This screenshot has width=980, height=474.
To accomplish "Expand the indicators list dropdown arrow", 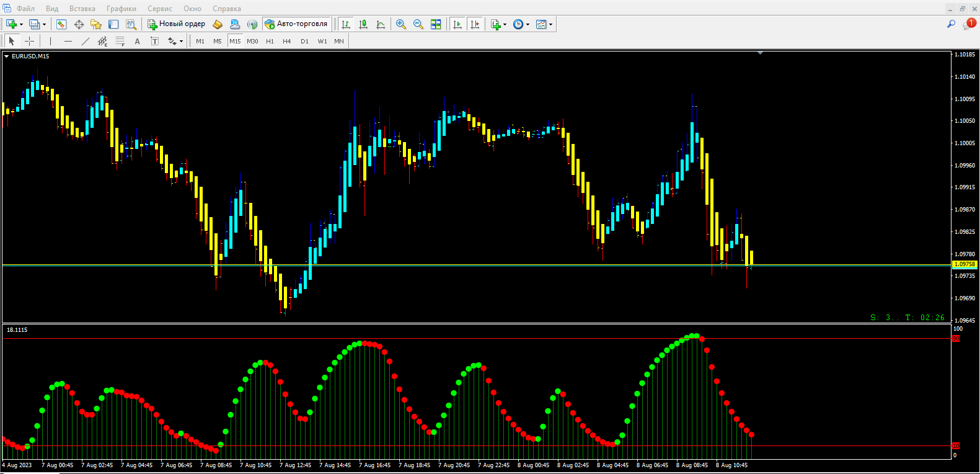I will point(505,25).
